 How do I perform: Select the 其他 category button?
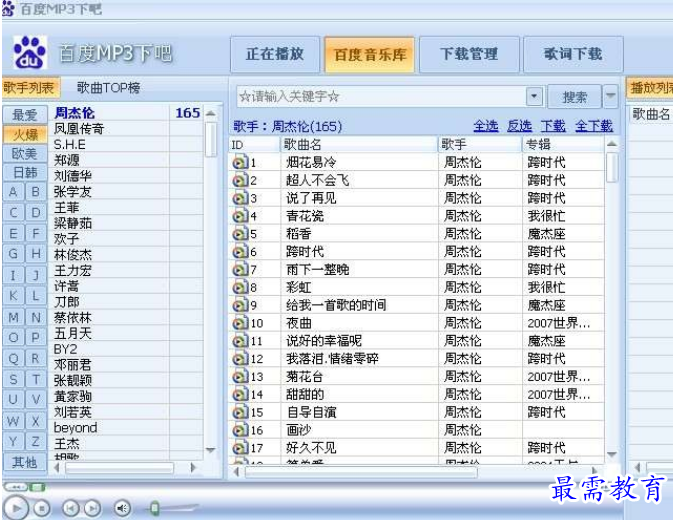[x=25, y=462]
